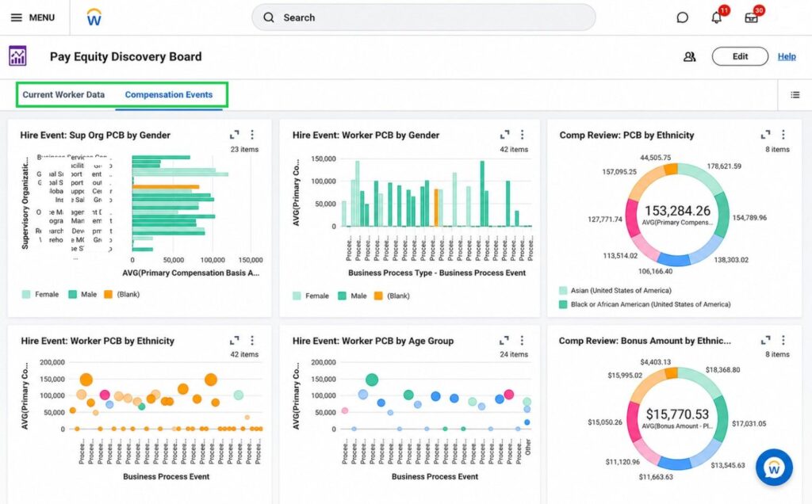This screenshot has height=504, width=812.
Task: Open options menu for Worker PCB by Gender
Action: 522,135
